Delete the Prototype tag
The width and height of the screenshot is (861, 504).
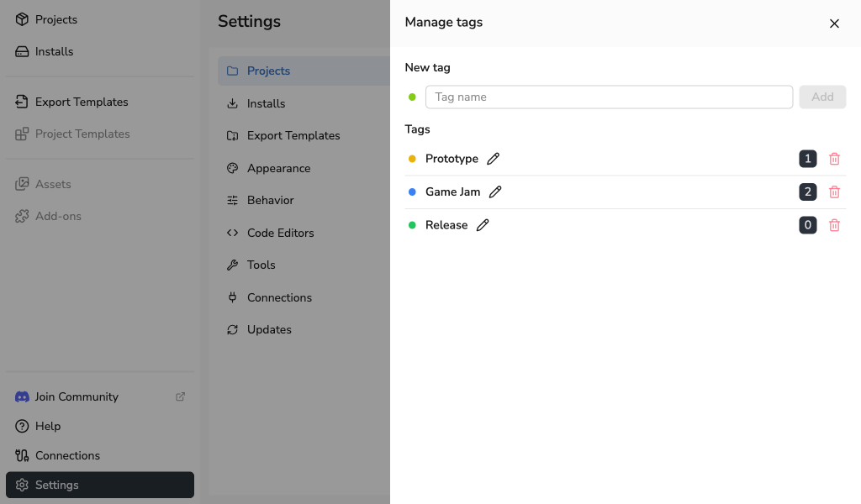pos(834,159)
